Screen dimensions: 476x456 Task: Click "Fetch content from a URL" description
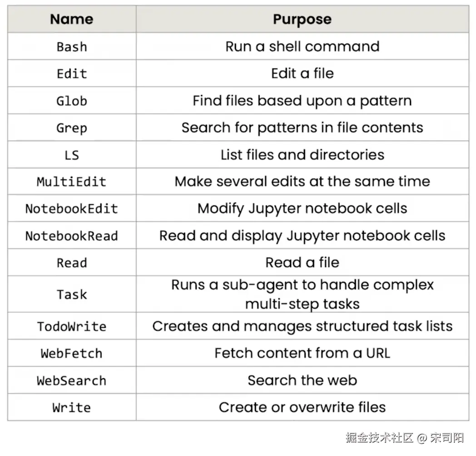[302, 353]
